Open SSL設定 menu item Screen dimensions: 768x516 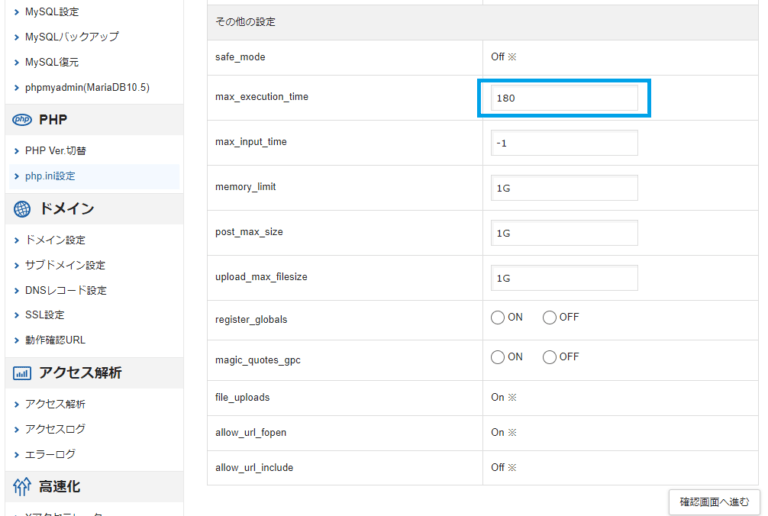(46, 315)
